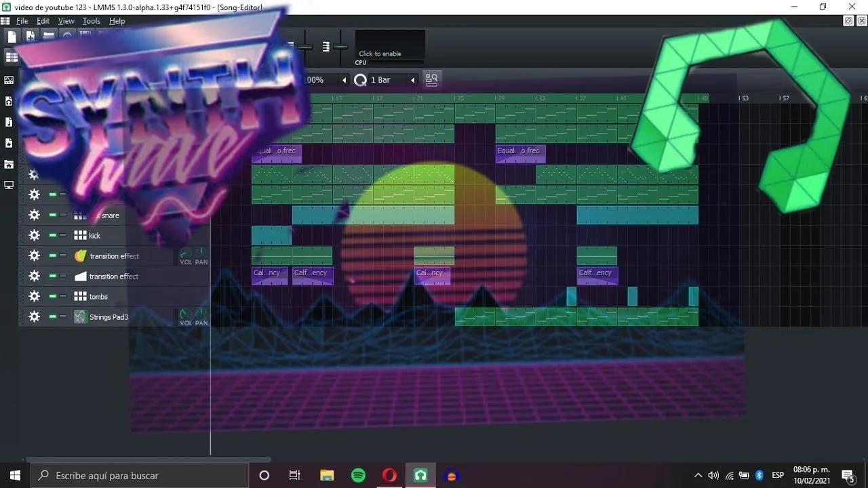Open the File menu
The image size is (868, 488).
pyautogui.click(x=22, y=21)
